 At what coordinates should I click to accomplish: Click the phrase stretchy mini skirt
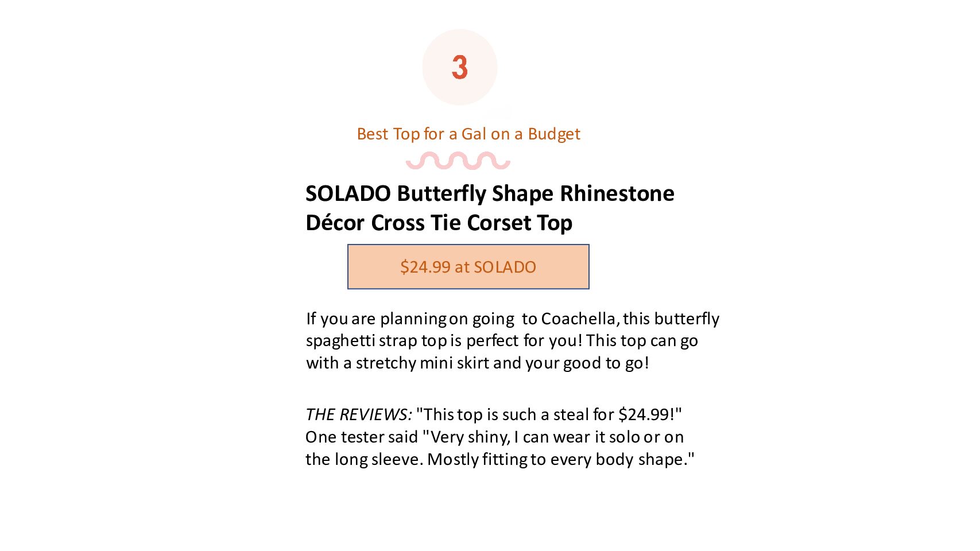423,363
